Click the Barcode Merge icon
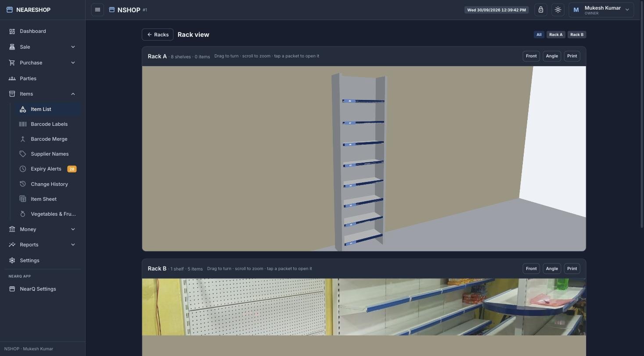This screenshot has width=644, height=356. pyautogui.click(x=23, y=139)
